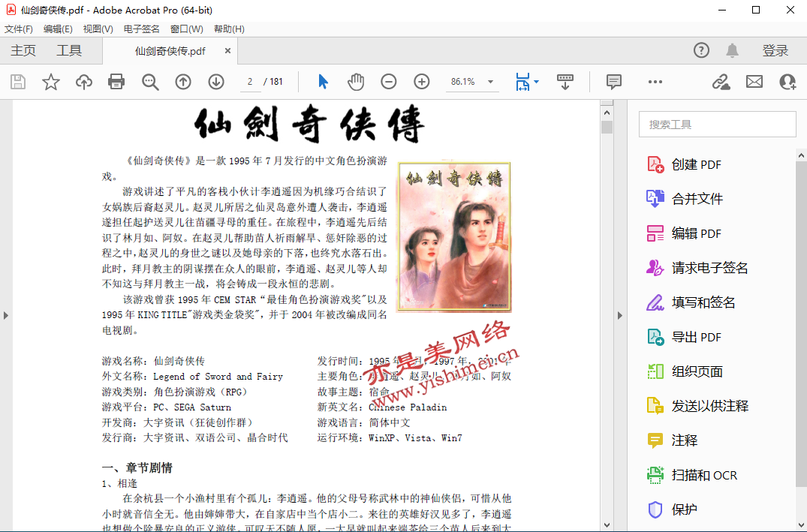Expand the left navigation pane
Screen dimensions: 807x532
6,315
